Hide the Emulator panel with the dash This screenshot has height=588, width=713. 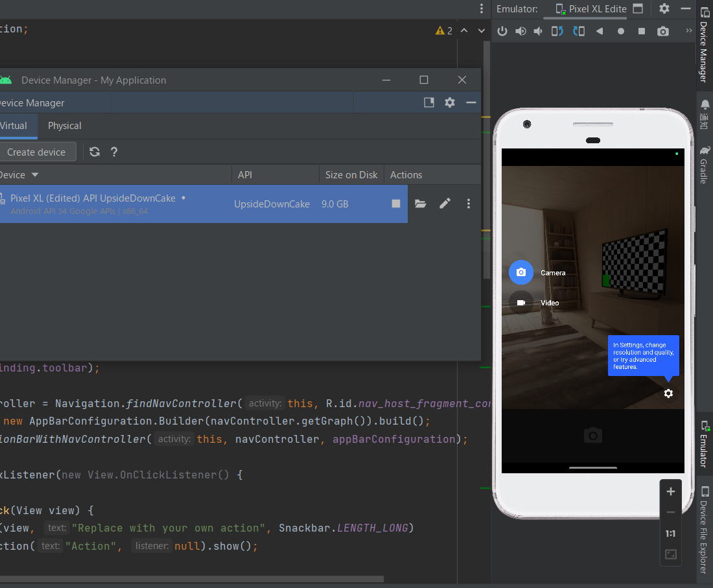[x=686, y=8]
